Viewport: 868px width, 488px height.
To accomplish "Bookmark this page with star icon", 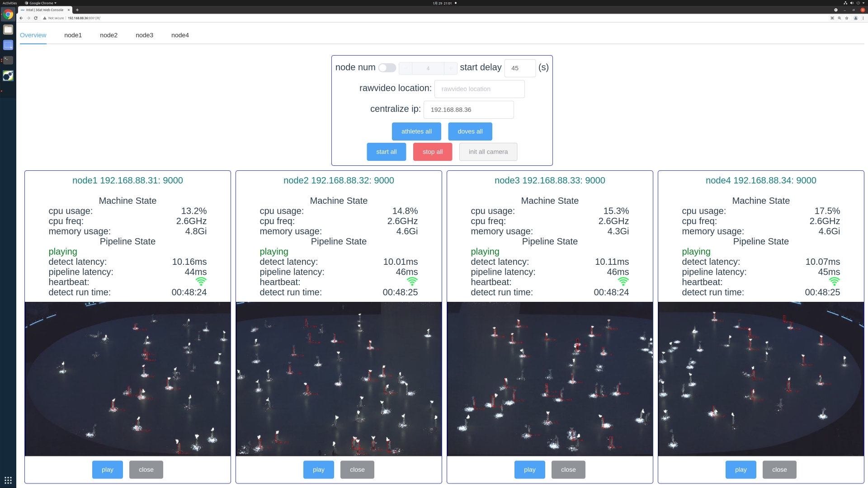I will (x=847, y=18).
